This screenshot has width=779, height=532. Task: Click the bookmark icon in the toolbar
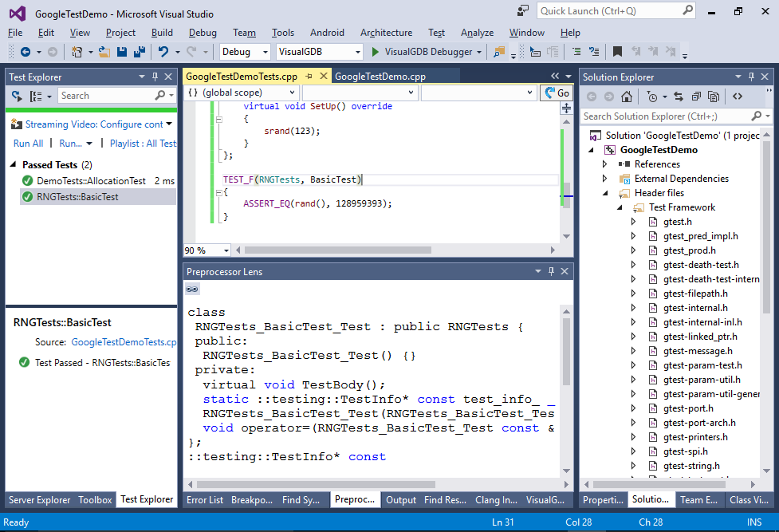(617, 52)
